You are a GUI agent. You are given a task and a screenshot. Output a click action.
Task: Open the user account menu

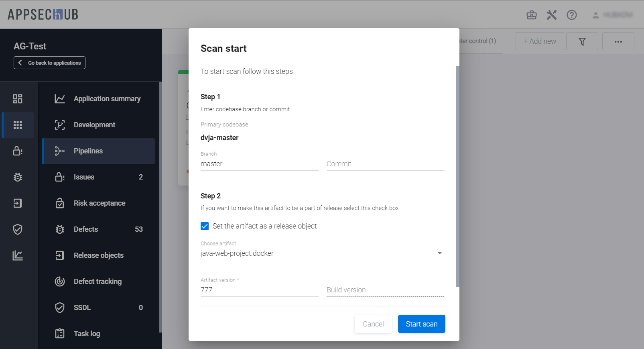click(x=612, y=15)
